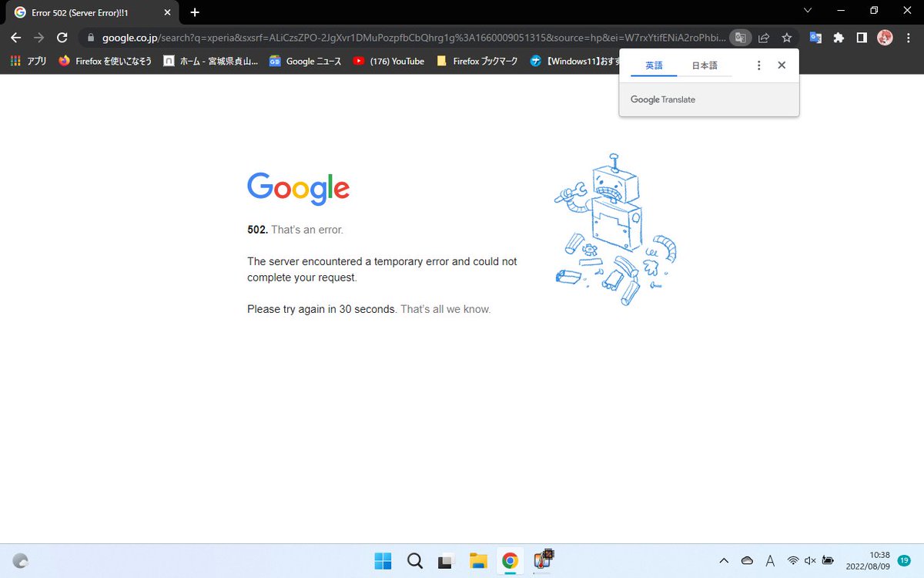This screenshot has height=578, width=924.
Task: Open the (176) YouTube bookmark
Action: (389, 61)
